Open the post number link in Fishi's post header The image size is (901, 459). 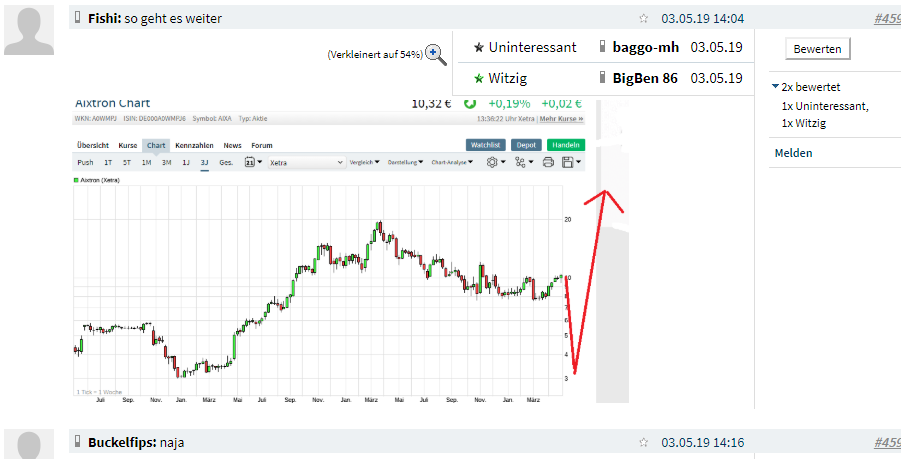pos(887,19)
